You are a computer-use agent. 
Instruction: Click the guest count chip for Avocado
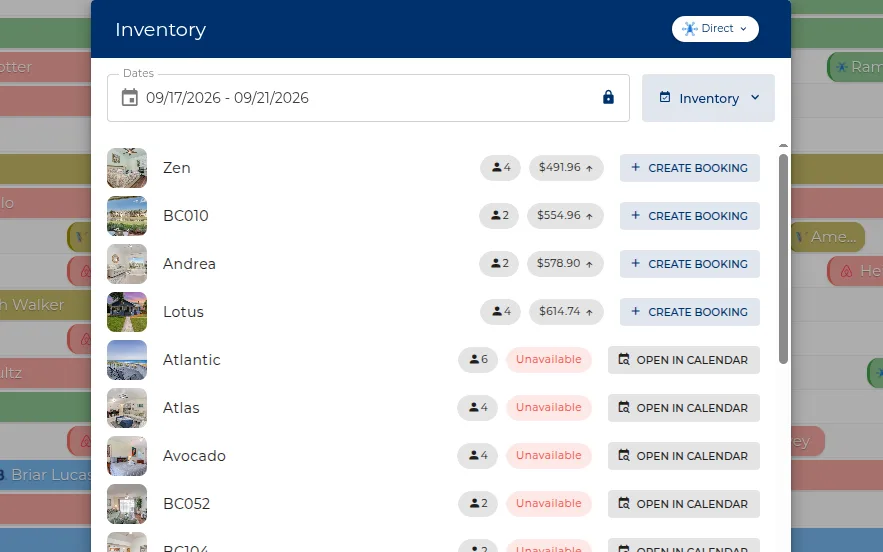tap(478, 456)
